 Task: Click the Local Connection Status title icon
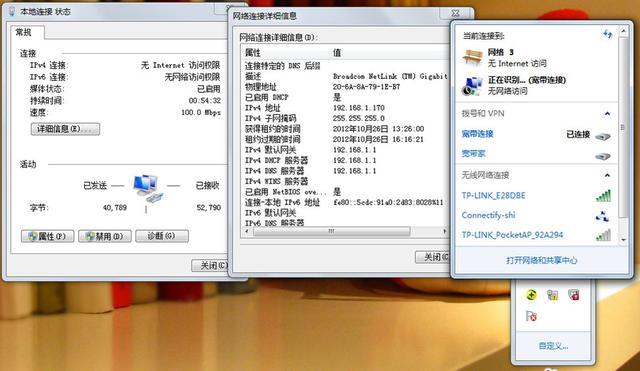(12, 11)
